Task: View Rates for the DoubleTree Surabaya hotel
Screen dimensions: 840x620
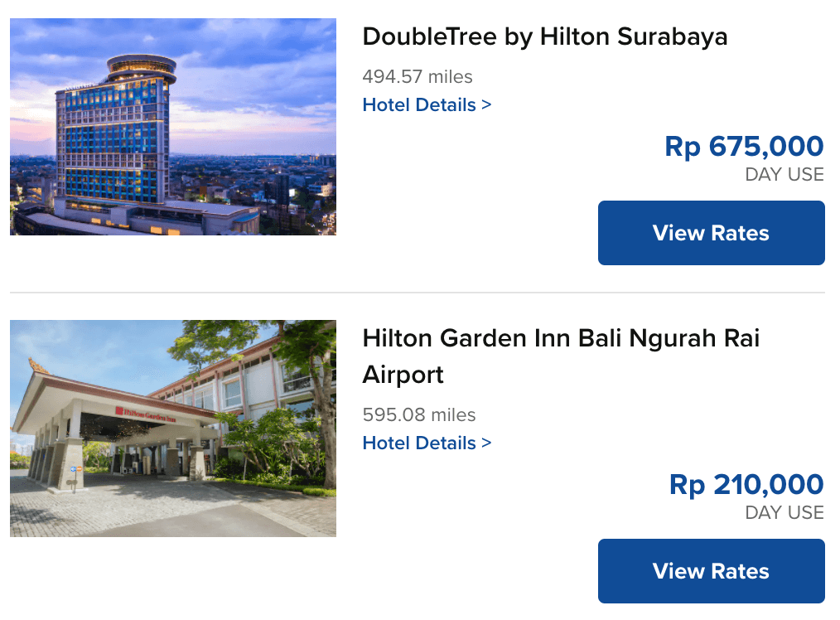Action: point(712,233)
